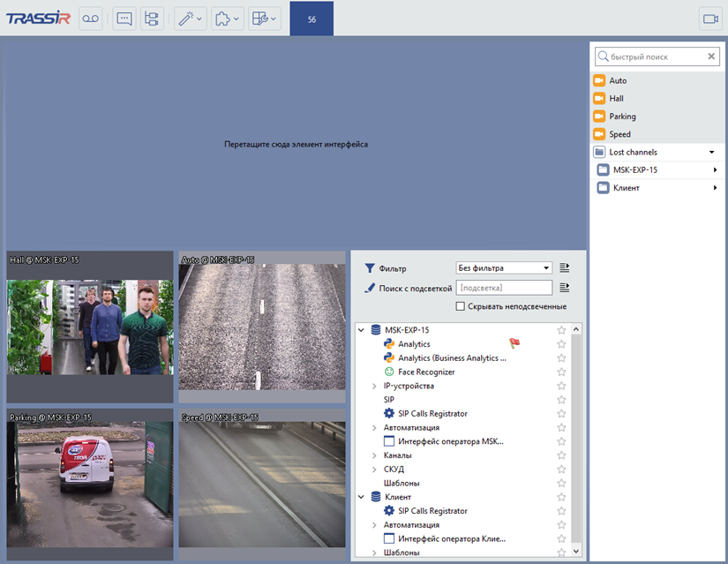Screen dimensions: 728x564
Task: Toggle favorite star for Face Recognizer
Action: 561,372
